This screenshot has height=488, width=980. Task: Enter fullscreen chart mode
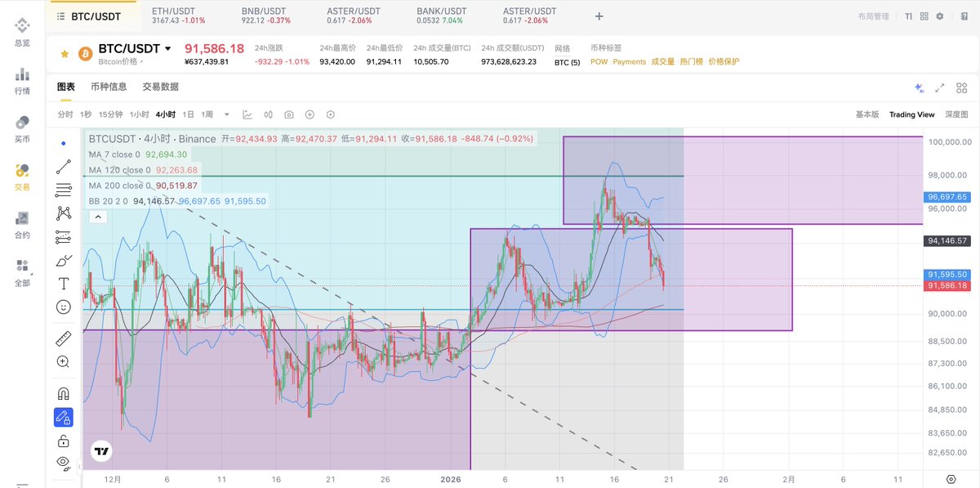(940, 87)
